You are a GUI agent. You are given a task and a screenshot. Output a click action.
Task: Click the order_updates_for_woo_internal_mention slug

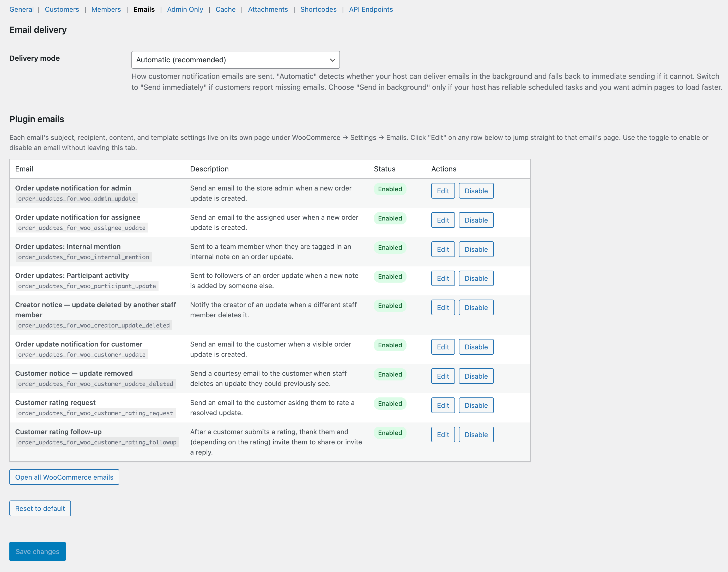click(84, 257)
